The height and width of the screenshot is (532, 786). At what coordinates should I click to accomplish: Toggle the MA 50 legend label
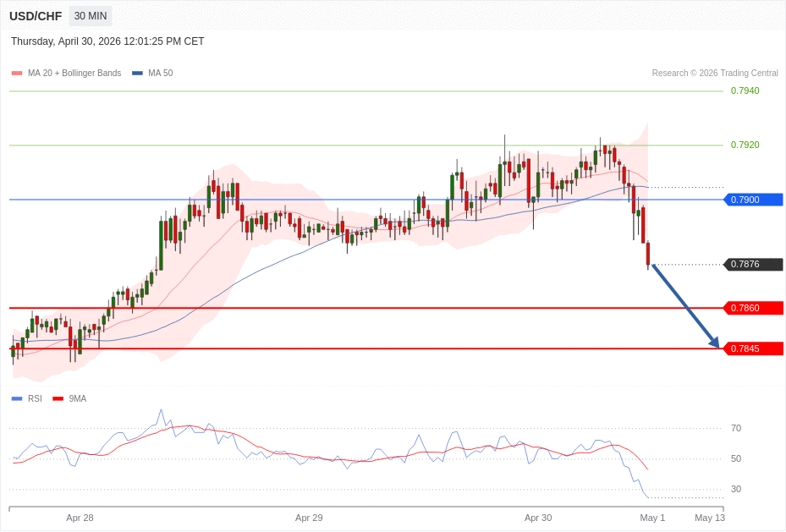(160, 74)
